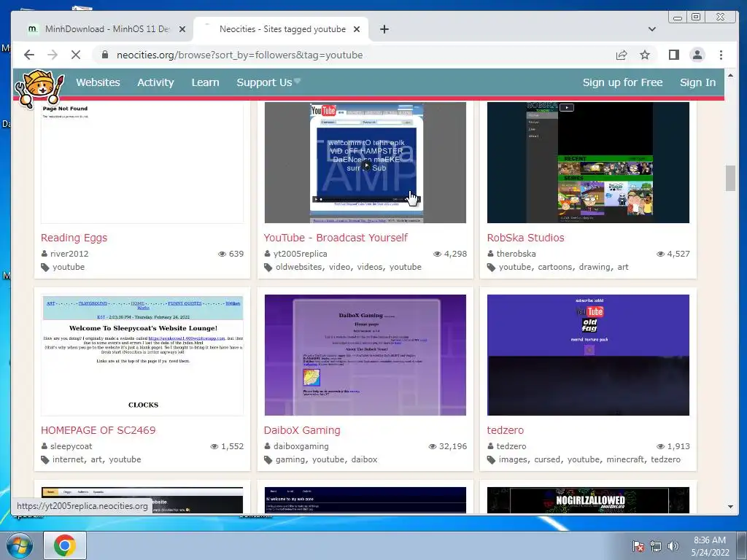The width and height of the screenshot is (747, 560).
Task: Open the side panel icon
Action: 673,55
